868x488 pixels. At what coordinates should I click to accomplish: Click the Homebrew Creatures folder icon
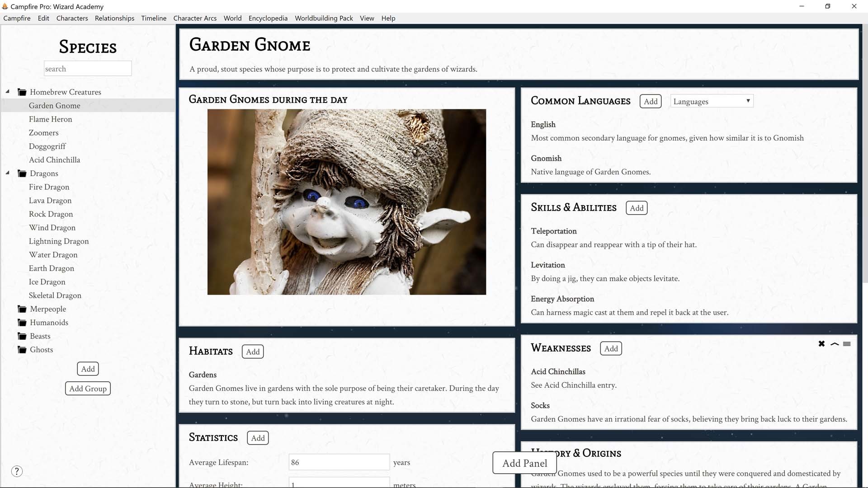[22, 92]
